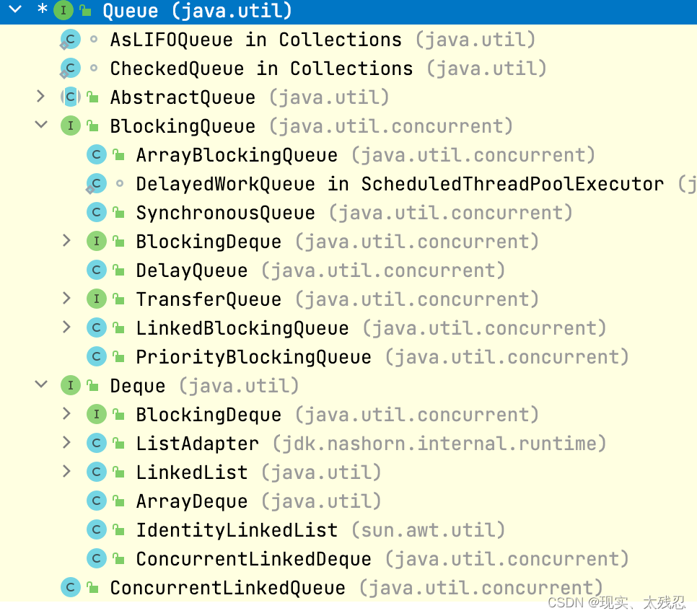This screenshot has height=616, width=697.
Task: Click the class icon of DelayedWorkQueue
Action: pos(96,184)
